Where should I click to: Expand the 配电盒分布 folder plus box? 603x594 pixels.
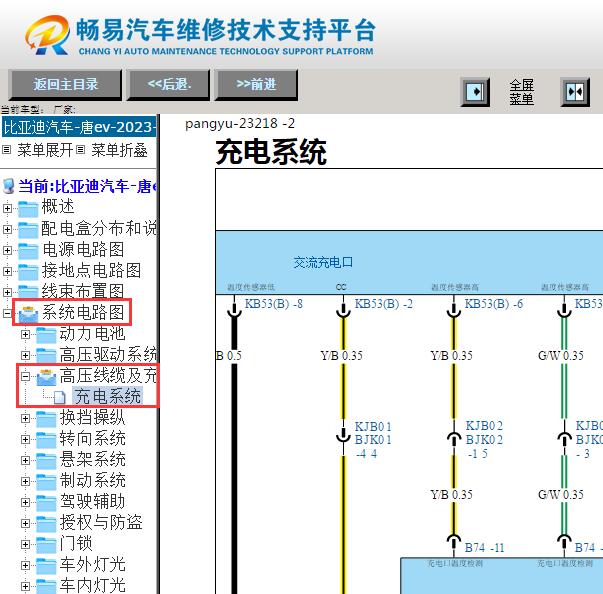coord(7,230)
